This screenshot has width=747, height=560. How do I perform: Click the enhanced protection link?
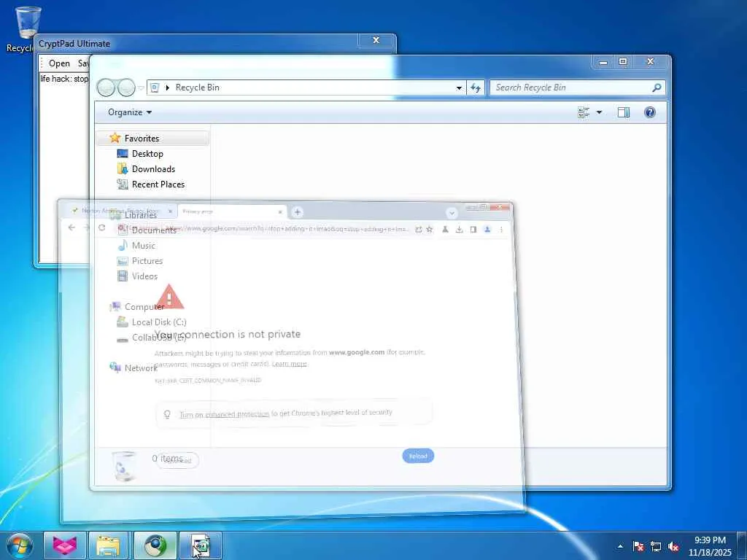[x=224, y=414]
